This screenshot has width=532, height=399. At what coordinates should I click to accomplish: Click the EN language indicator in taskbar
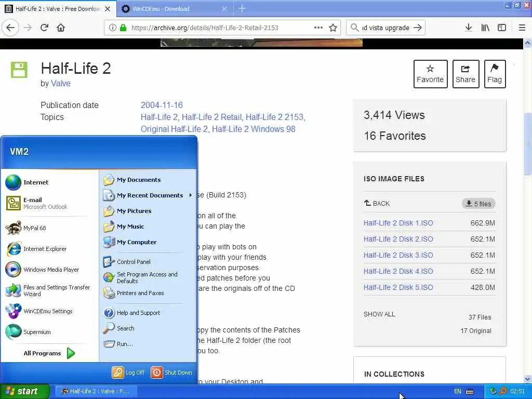click(x=457, y=391)
